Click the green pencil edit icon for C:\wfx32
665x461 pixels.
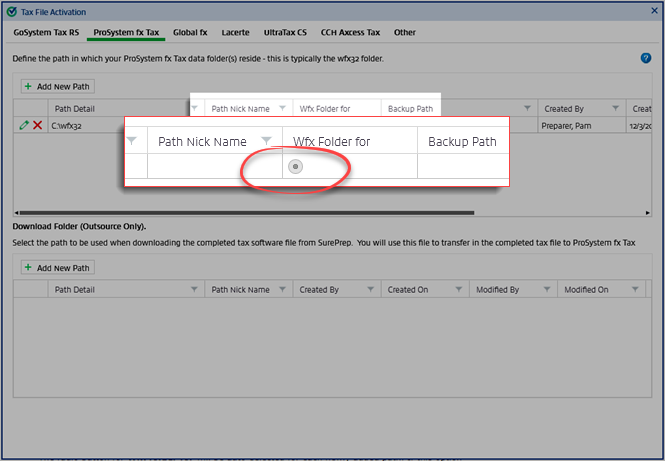24,125
